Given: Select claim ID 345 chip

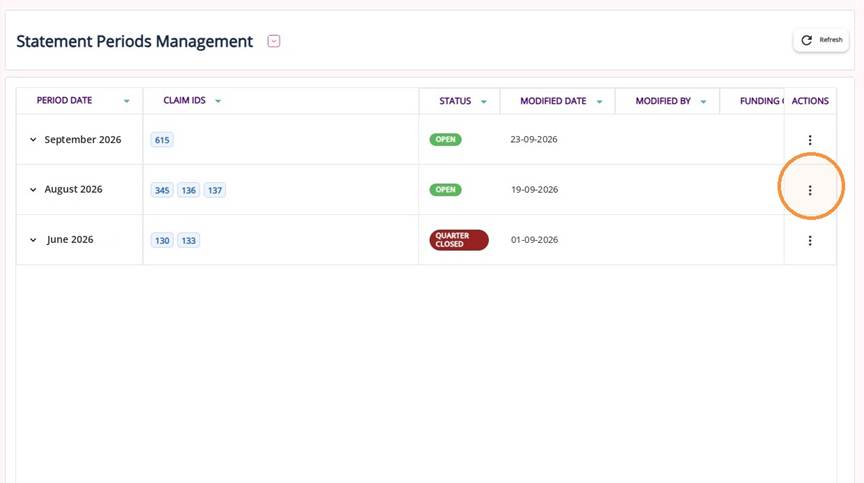Looking at the screenshot, I should click(162, 190).
